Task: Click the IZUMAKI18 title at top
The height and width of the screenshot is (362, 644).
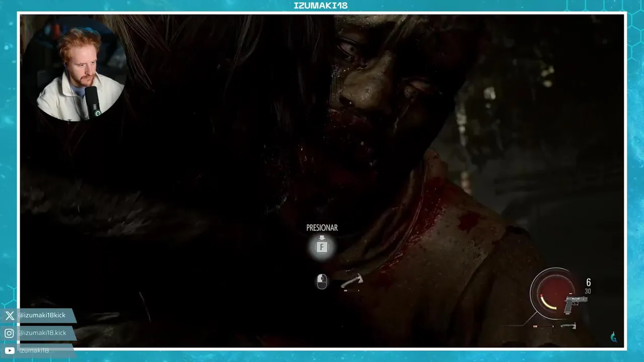Action: click(320, 6)
